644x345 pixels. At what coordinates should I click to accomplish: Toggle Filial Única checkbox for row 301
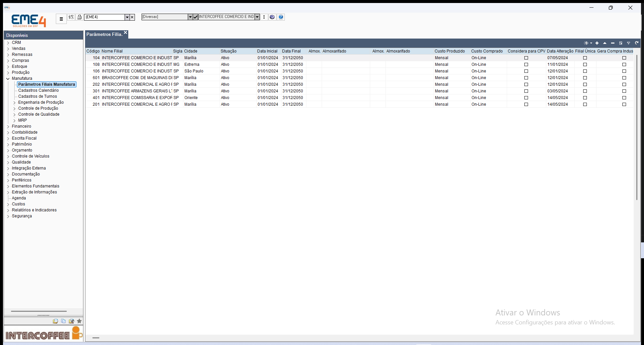coord(585,91)
